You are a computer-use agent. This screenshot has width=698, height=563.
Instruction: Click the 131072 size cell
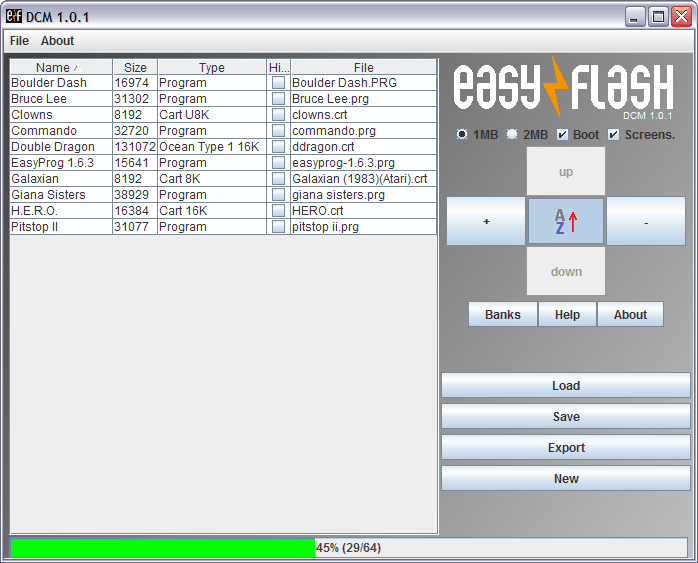pos(135,147)
